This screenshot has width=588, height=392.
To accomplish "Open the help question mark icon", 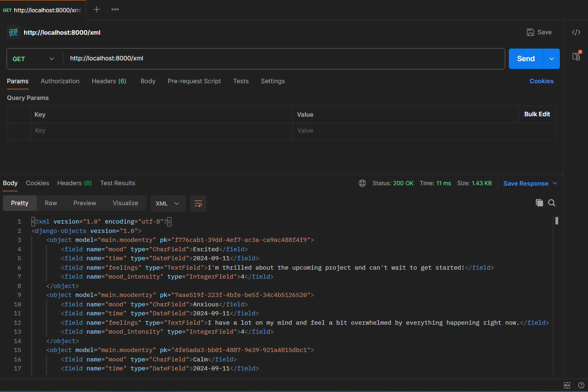I will tap(581, 385).
